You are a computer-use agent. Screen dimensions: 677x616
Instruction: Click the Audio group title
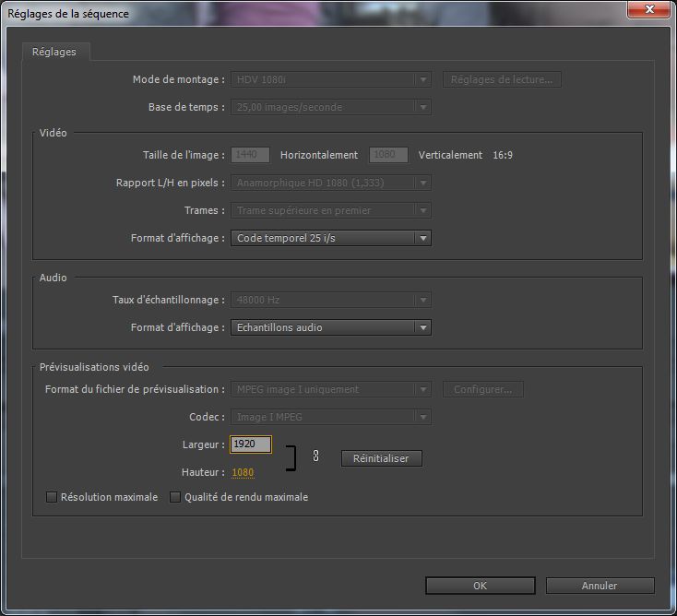[53, 278]
